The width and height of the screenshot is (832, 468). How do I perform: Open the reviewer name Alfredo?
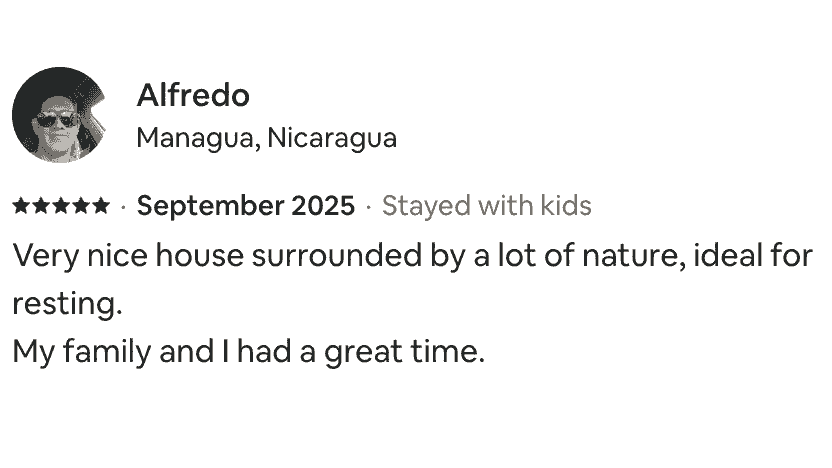point(192,96)
